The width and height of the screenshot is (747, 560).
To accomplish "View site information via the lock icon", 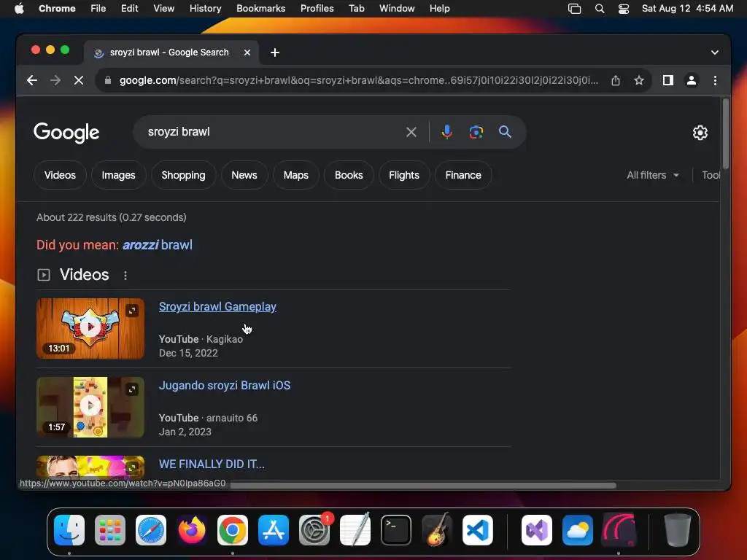I will click(108, 80).
